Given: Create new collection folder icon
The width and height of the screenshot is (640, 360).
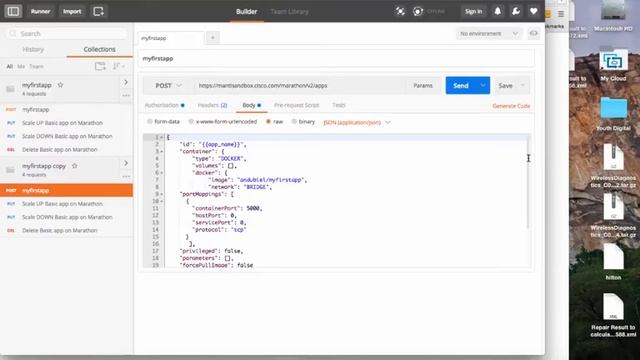Looking at the screenshot, I should (100, 66).
